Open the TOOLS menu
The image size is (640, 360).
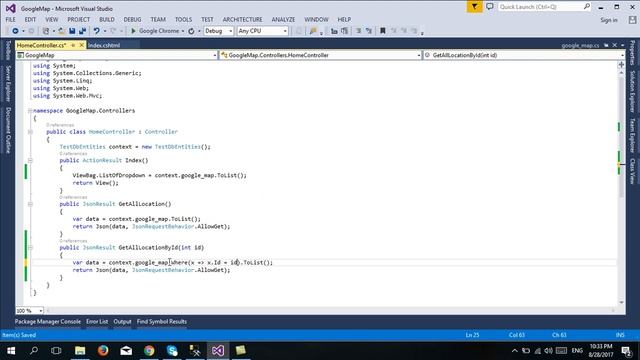183,20
